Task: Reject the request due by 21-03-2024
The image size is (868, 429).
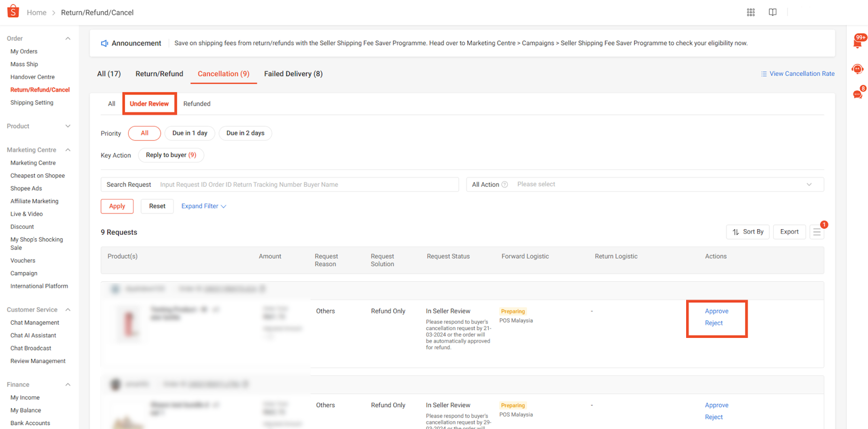Action: point(714,323)
